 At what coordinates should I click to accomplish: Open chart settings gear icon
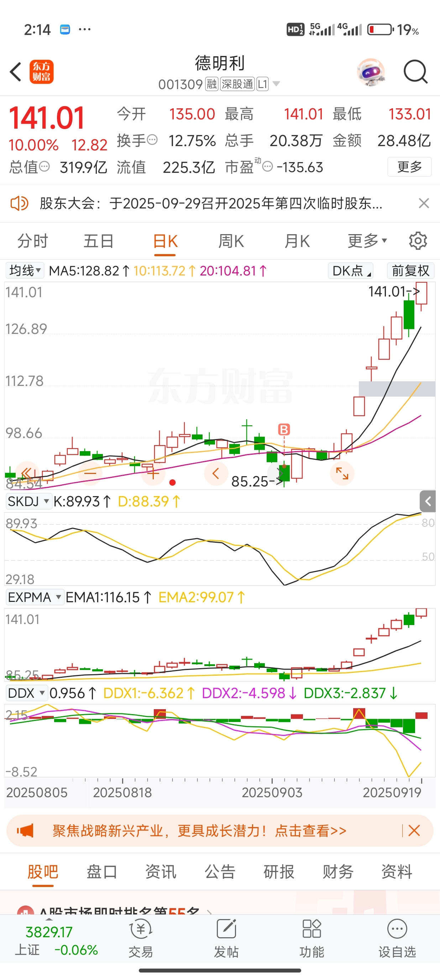[x=418, y=241]
